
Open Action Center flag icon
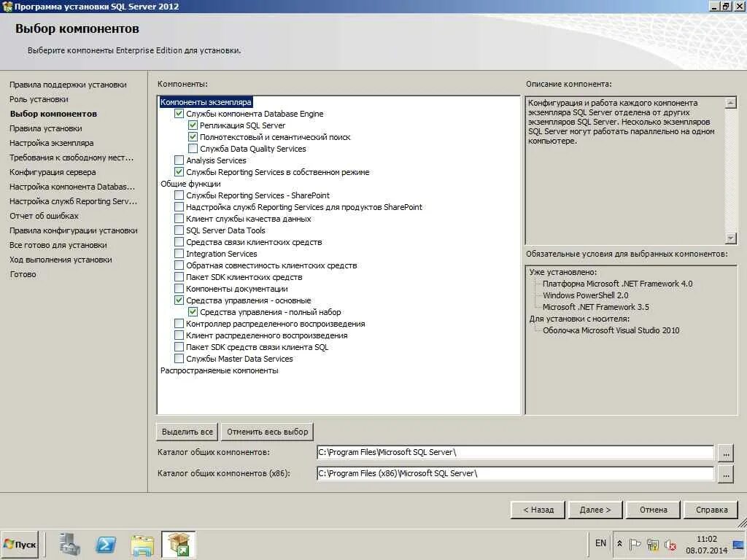point(635,544)
